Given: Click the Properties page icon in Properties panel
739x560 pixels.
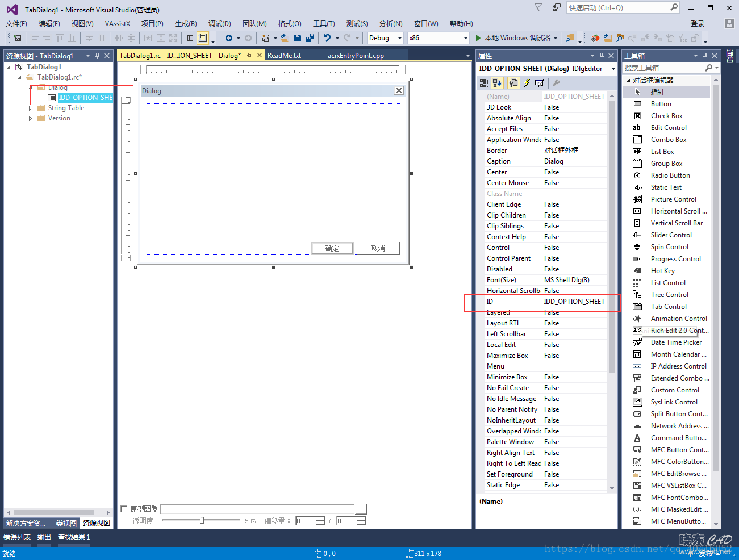Looking at the screenshot, I should coord(513,83).
